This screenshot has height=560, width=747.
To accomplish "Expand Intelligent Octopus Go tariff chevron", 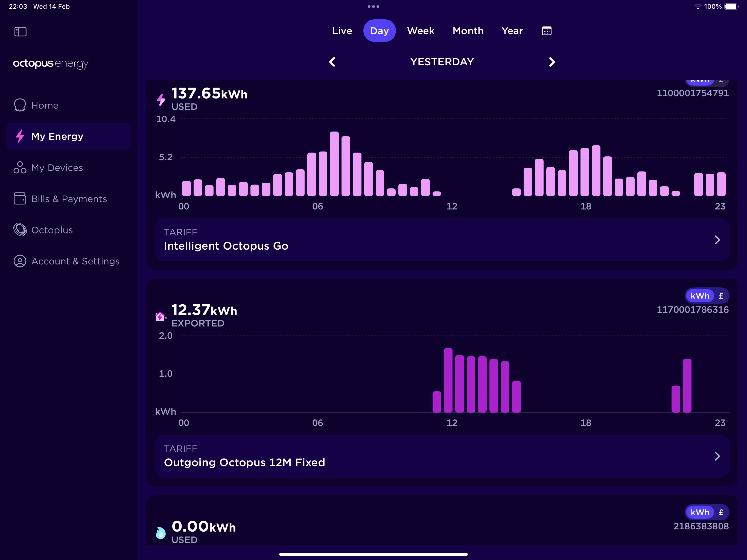I will [717, 240].
